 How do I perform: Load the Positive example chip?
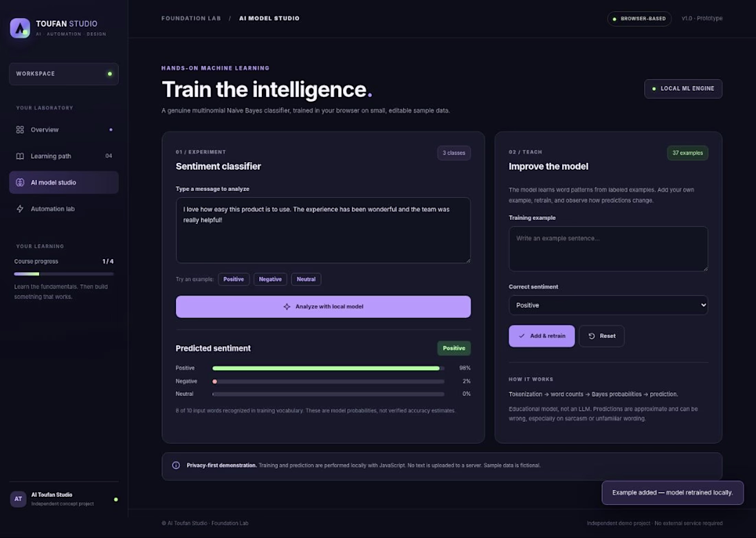pyautogui.click(x=234, y=279)
